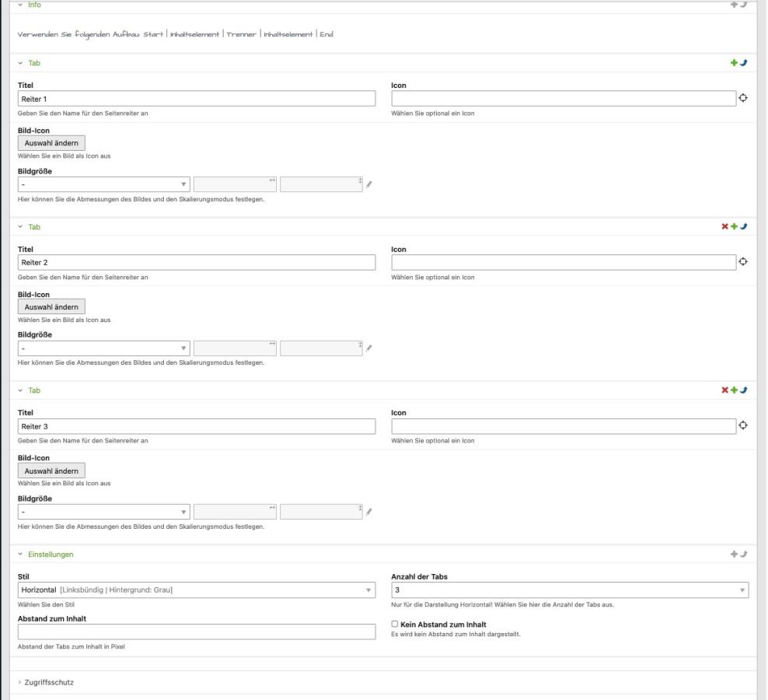Click the Titel field containing Reiter 2
This screenshot has width=768, height=700.
click(x=196, y=262)
